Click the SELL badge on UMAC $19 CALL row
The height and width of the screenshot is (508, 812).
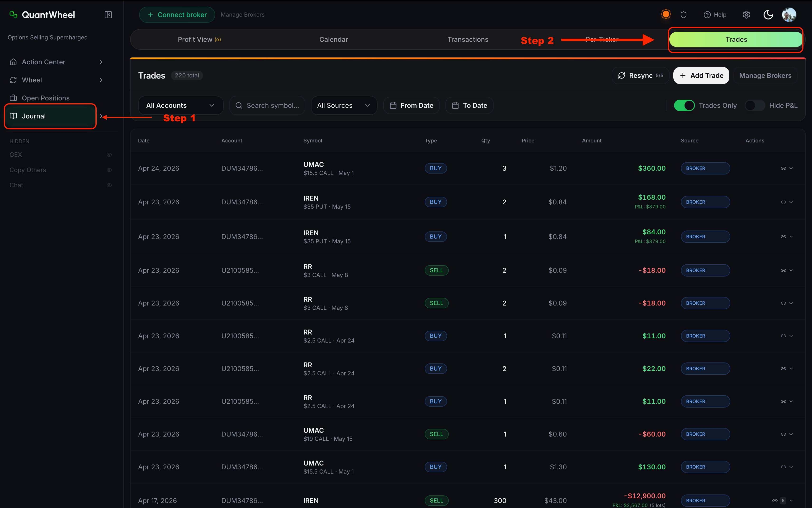point(436,434)
